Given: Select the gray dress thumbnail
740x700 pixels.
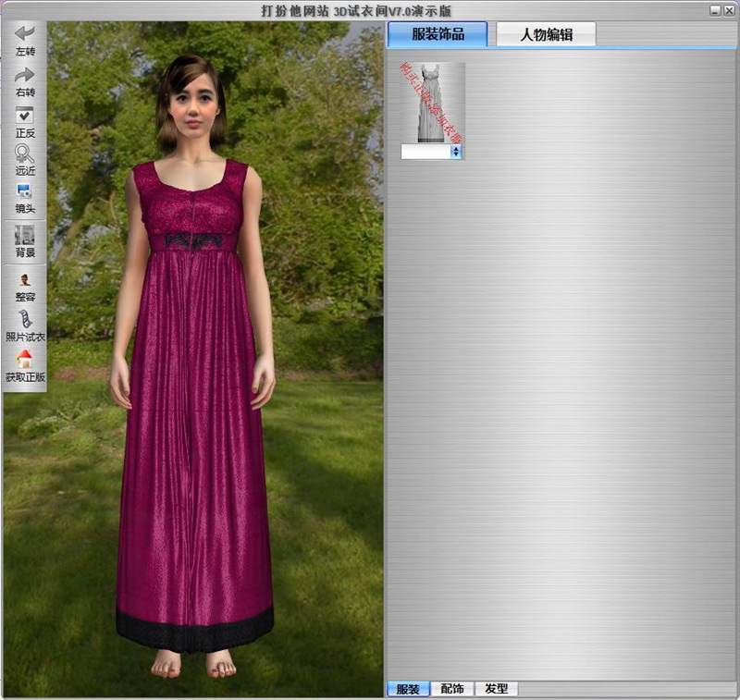Looking at the screenshot, I should pyautogui.click(x=432, y=103).
